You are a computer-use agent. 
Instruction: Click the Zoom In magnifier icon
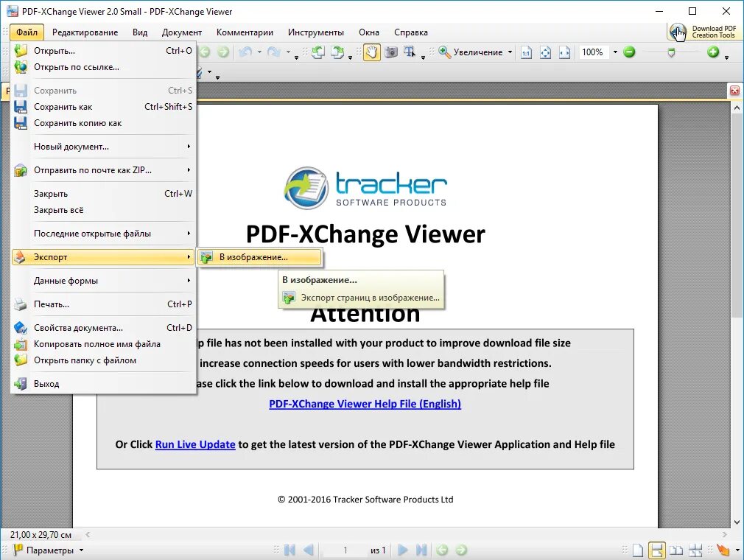click(x=445, y=52)
